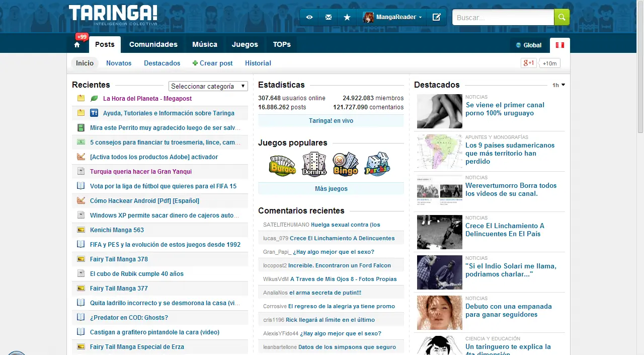644x355 pixels.
Task: Select the Peru flag country filter
Action: point(559,45)
